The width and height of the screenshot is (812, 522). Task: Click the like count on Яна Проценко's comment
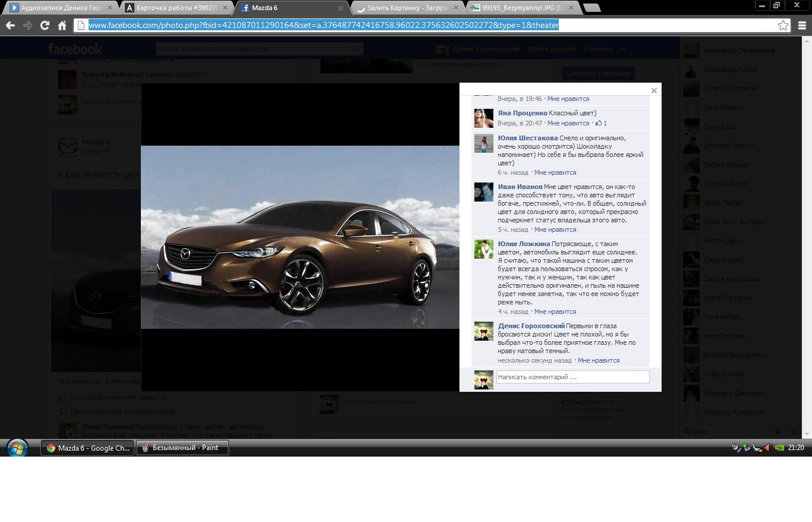601,123
